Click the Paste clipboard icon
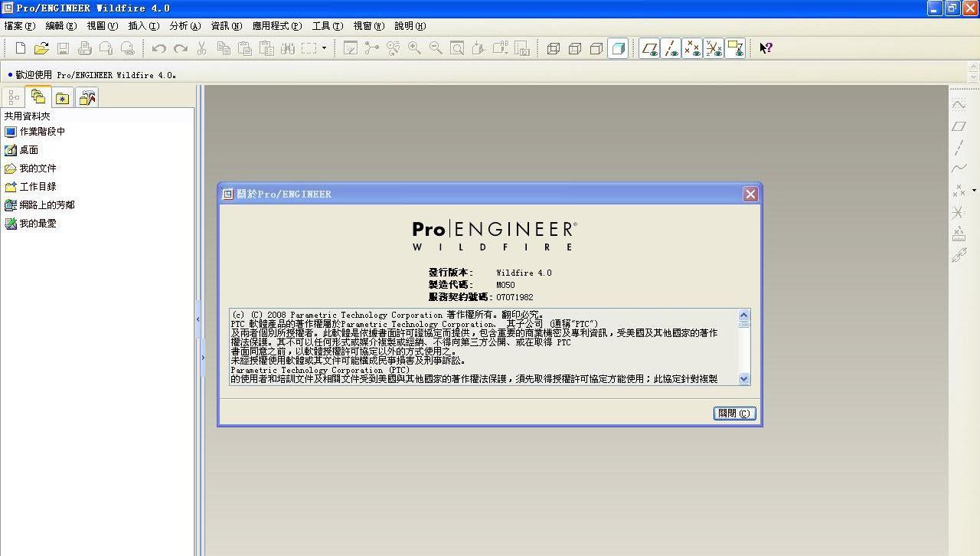Viewport: 980px width, 556px height. (245, 48)
